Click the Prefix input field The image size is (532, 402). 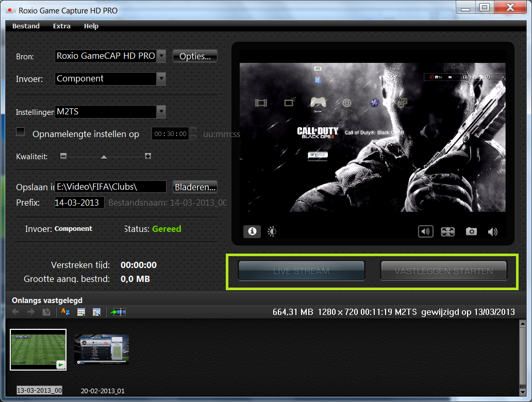(x=79, y=203)
